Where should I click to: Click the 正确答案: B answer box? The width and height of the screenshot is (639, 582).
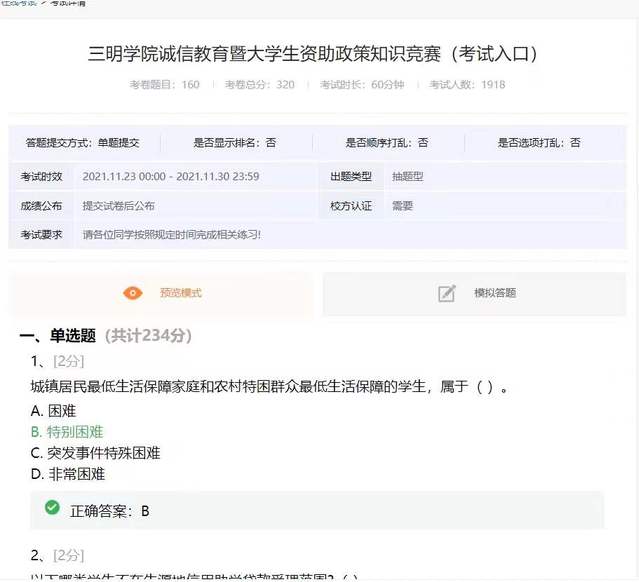(x=318, y=510)
